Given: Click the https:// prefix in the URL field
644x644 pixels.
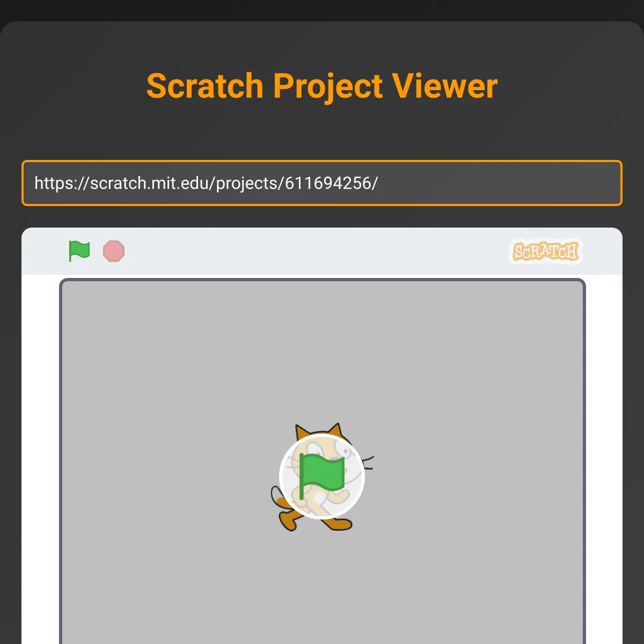Looking at the screenshot, I should (x=62, y=184).
